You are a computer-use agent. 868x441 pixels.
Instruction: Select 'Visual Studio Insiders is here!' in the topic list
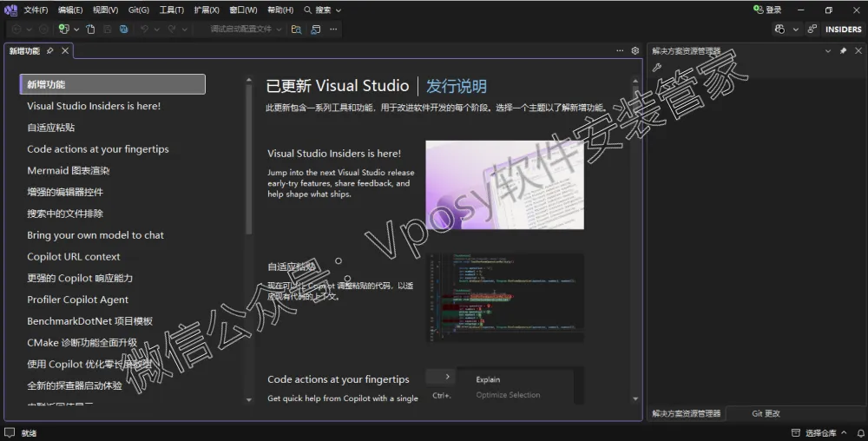pyautogui.click(x=94, y=106)
